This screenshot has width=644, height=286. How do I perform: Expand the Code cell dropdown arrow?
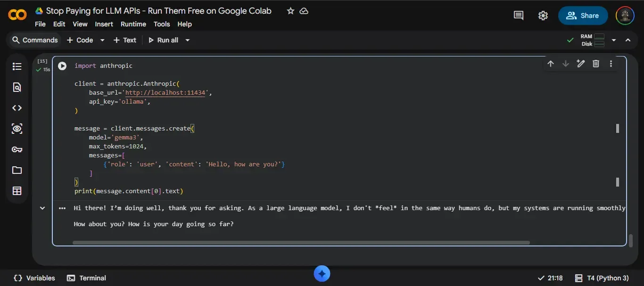102,40
